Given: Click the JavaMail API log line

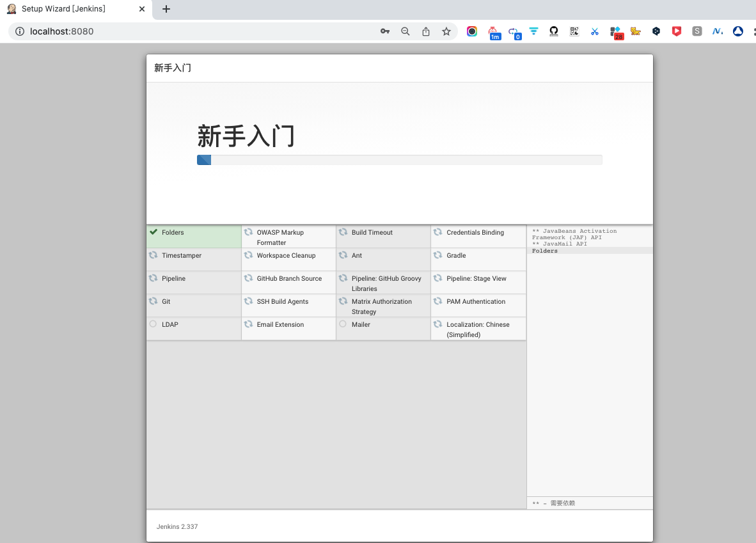Looking at the screenshot, I should click(x=559, y=244).
